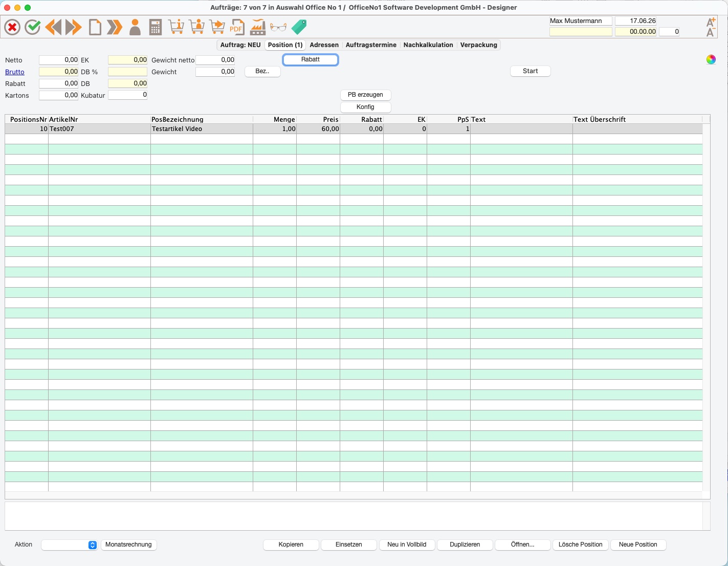728x566 pixels.
Task: Decrease font size with A- icon
Action: tap(711, 33)
